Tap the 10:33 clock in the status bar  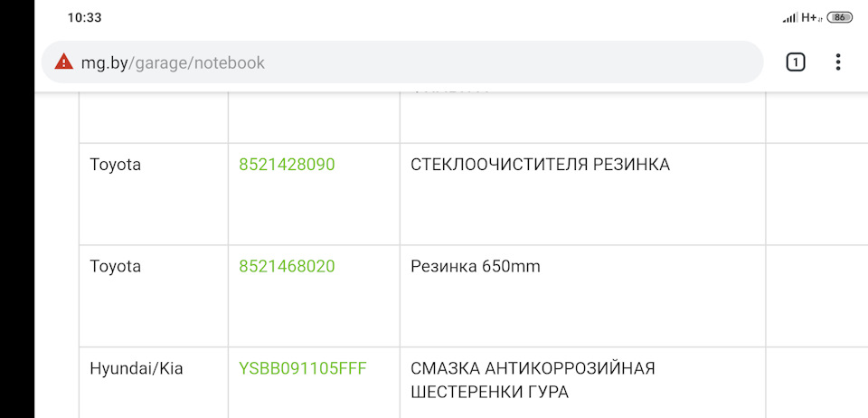tap(84, 17)
